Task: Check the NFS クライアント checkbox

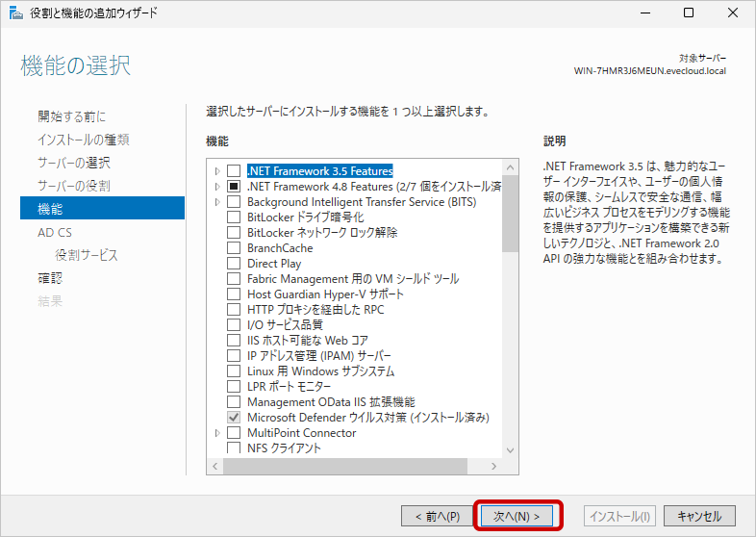Action: click(233, 448)
